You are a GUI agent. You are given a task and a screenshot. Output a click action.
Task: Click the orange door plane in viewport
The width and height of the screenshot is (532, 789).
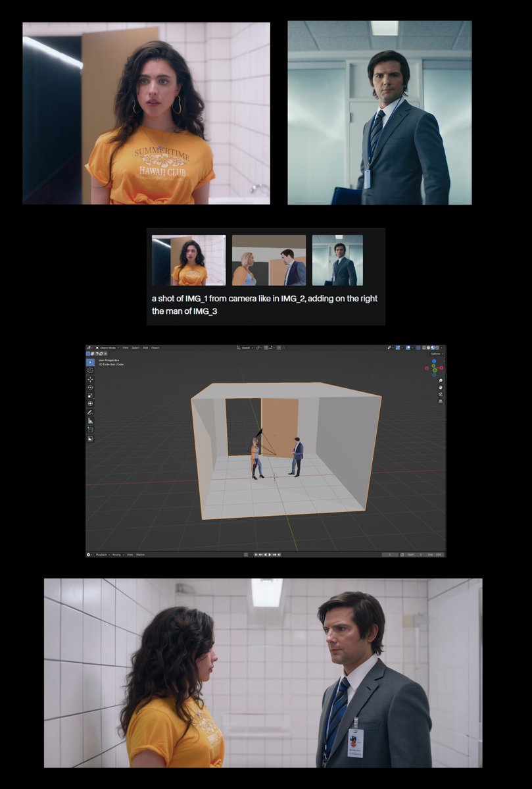click(279, 428)
